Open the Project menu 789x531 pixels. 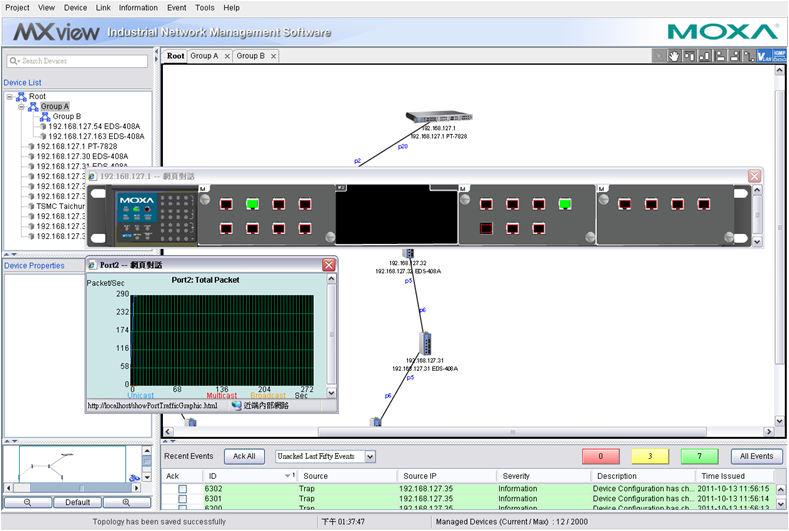click(x=17, y=8)
